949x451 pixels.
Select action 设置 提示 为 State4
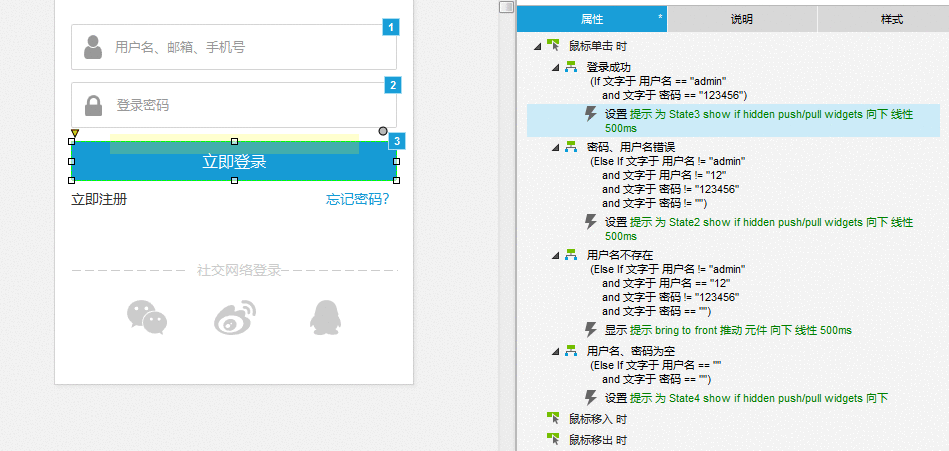746,398
